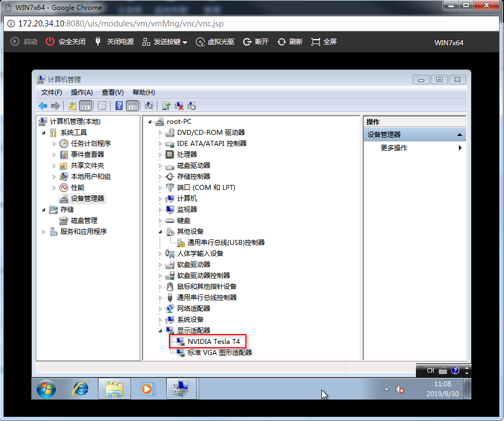Click the uninstall device toolbar icon
The width and height of the screenshot is (504, 421).
(179, 106)
